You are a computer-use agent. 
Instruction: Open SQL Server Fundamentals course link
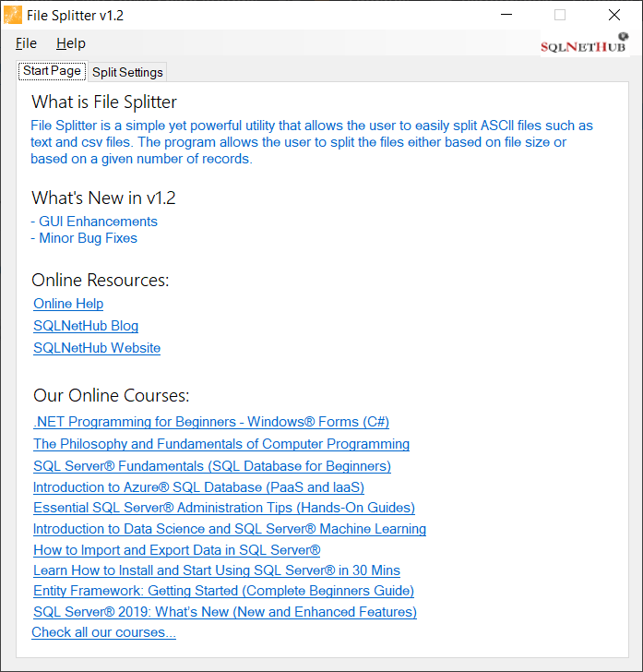(x=212, y=466)
